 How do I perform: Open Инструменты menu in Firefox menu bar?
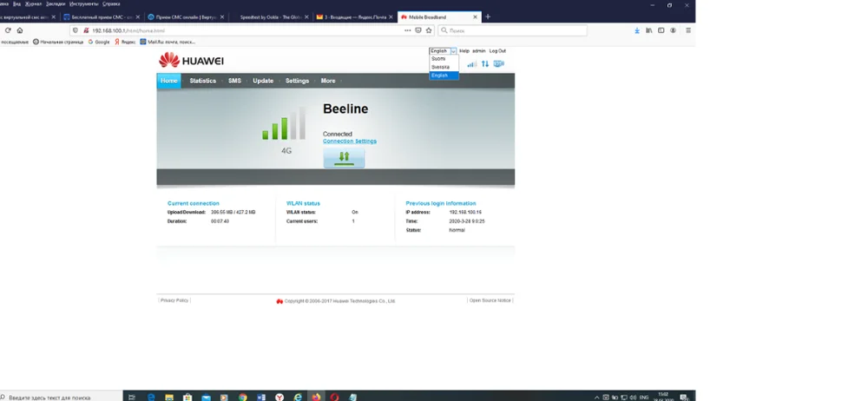coord(85,3)
